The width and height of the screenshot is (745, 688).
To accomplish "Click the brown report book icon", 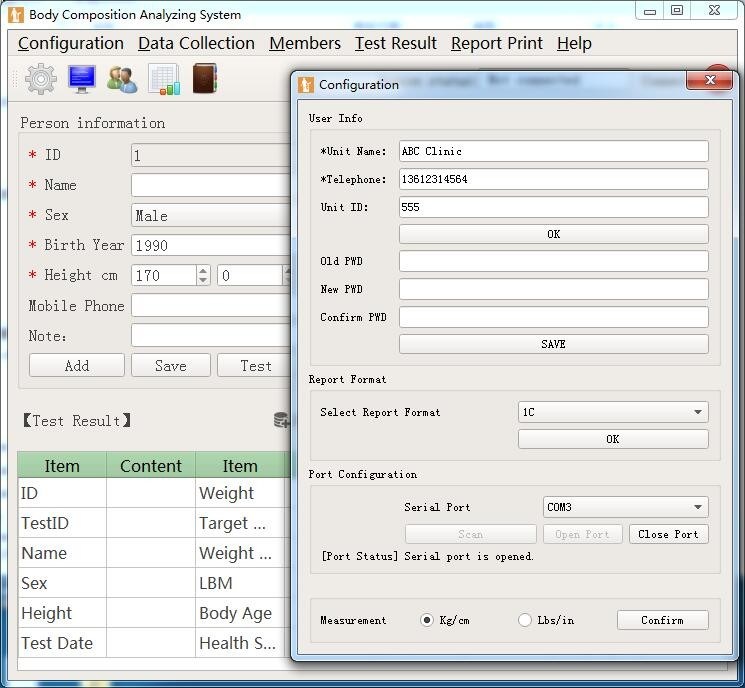I will click(204, 79).
